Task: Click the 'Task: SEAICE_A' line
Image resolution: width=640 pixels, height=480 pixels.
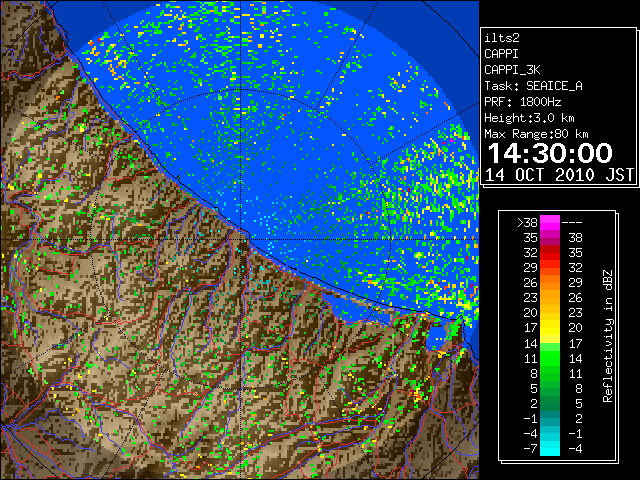Action: [x=533, y=86]
